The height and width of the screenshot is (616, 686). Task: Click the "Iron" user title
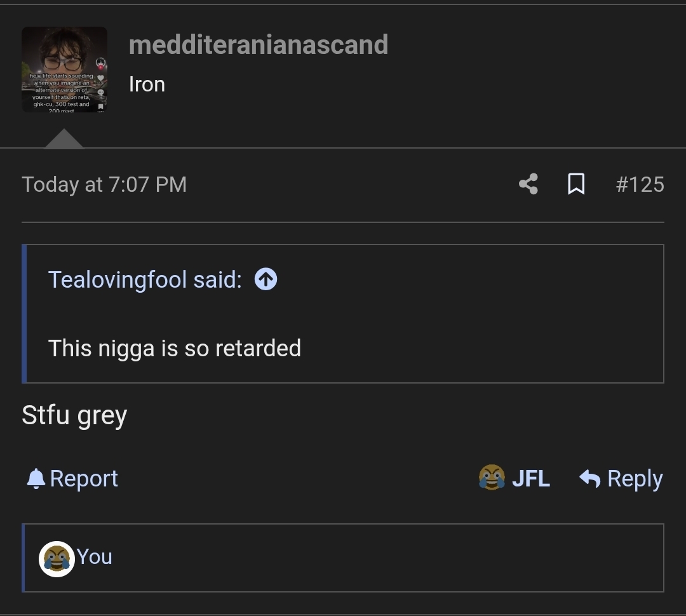click(147, 84)
